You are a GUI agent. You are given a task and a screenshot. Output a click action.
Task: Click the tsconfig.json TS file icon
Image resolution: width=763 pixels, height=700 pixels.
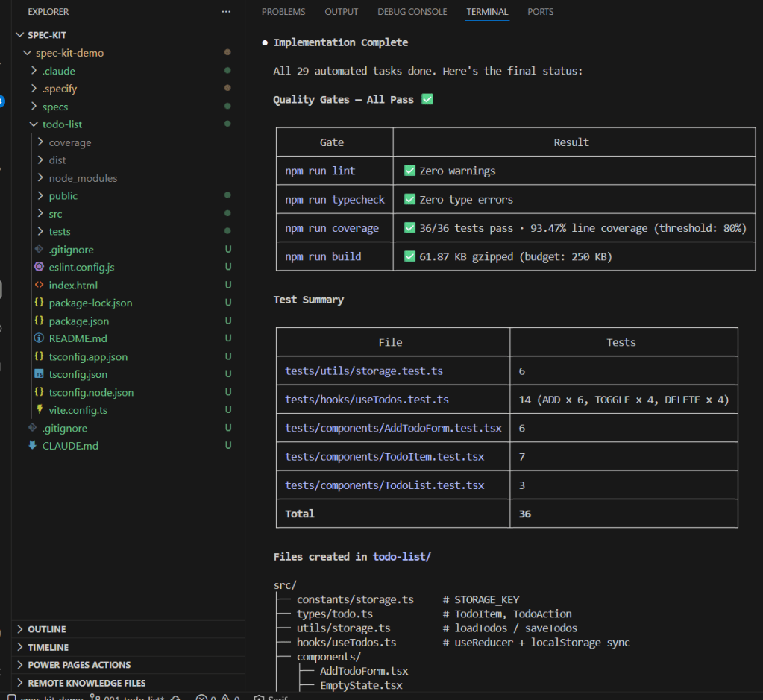pos(39,374)
